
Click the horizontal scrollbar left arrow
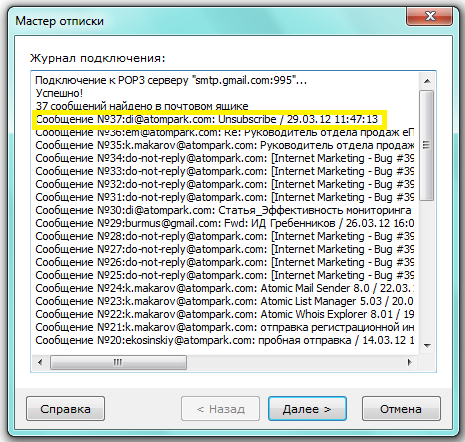pyautogui.click(x=40, y=362)
